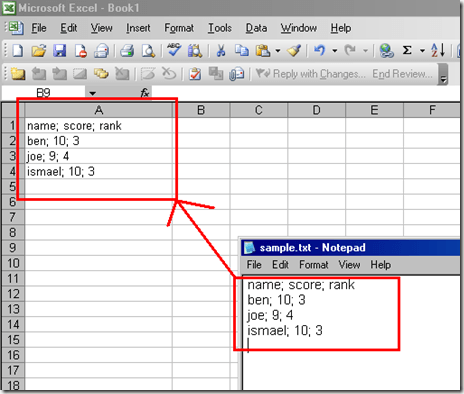The image size is (464, 394).
Task: Click the Print icon
Action: coord(127,51)
